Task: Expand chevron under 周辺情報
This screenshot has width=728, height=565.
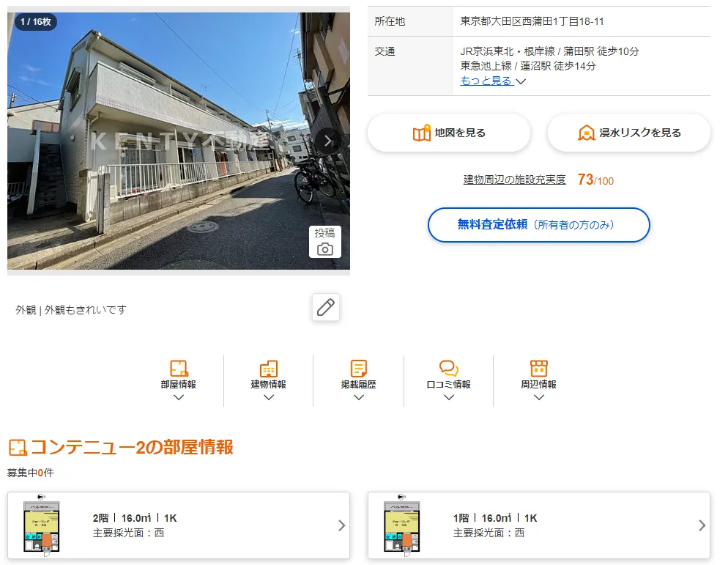Action: coord(539,397)
